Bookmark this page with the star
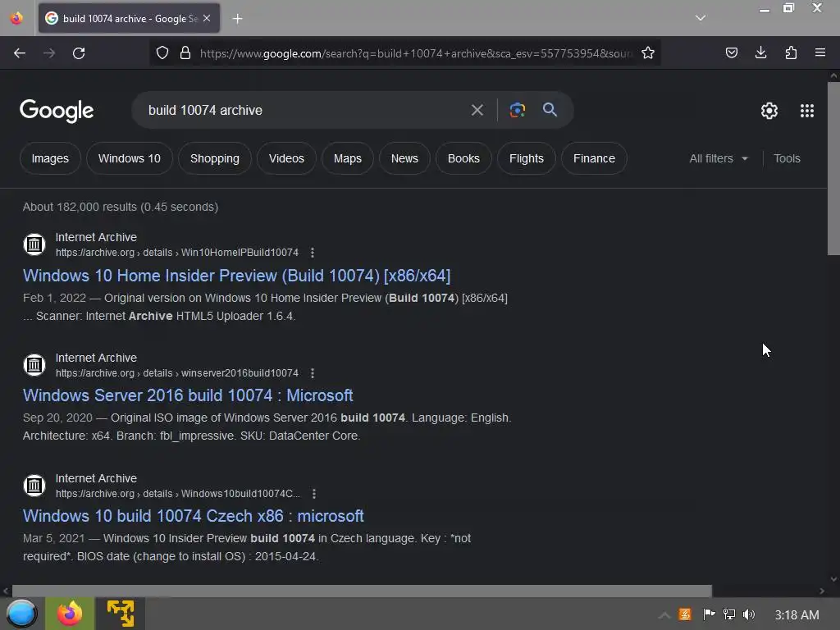The width and height of the screenshot is (840, 630). (648, 53)
